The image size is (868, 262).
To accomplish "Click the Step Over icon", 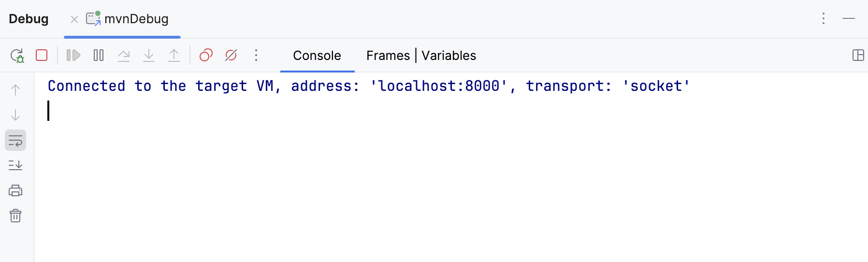I will [x=124, y=56].
